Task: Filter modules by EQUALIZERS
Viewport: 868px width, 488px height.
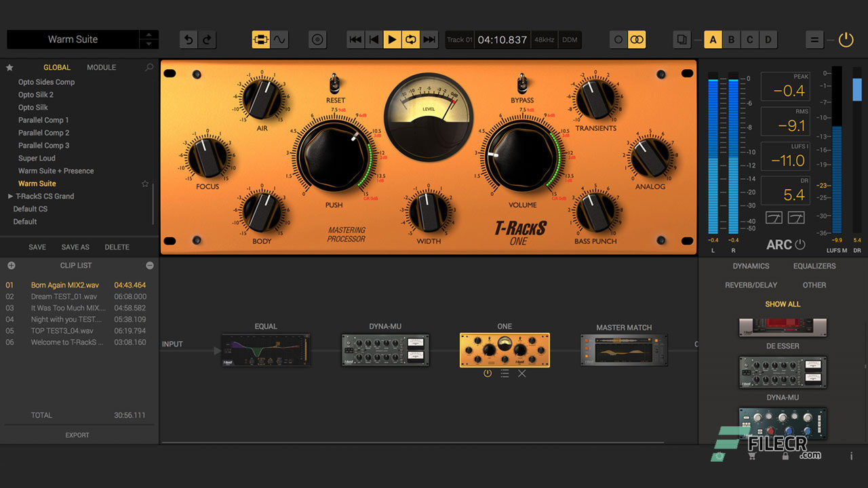Action: (x=814, y=266)
